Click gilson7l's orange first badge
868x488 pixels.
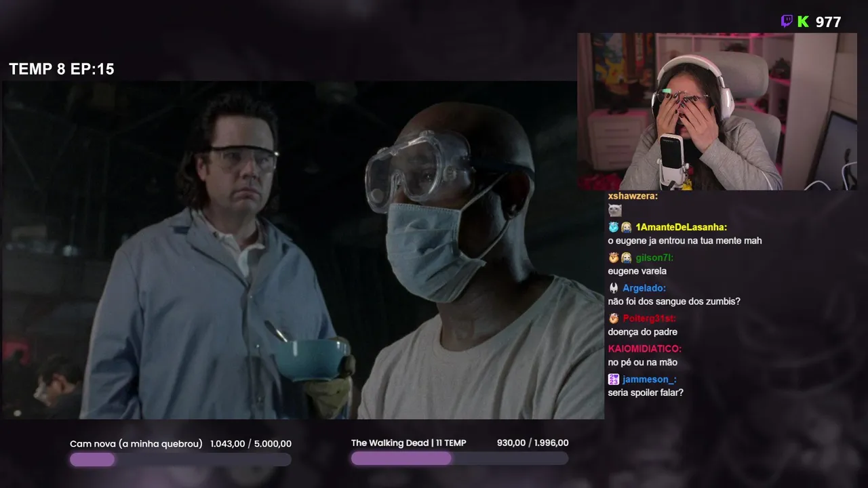[x=614, y=258]
